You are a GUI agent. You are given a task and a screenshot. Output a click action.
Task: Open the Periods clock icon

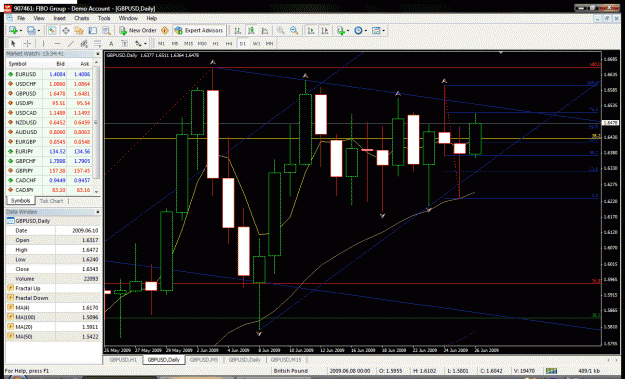coord(358,30)
